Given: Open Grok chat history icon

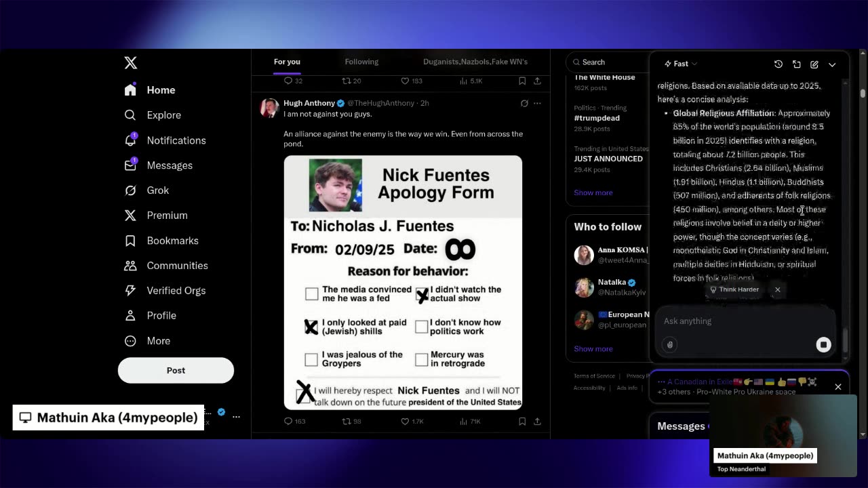Looking at the screenshot, I should click(x=778, y=64).
